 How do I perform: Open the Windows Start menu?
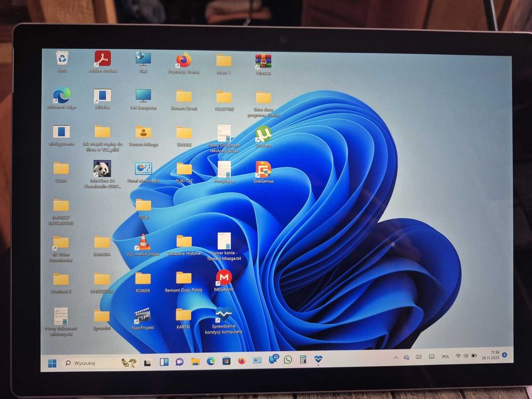52,363
